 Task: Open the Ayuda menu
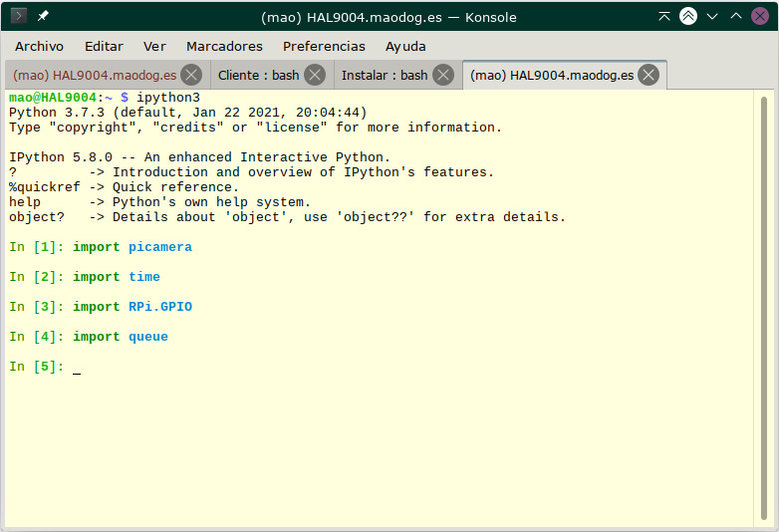click(405, 46)
